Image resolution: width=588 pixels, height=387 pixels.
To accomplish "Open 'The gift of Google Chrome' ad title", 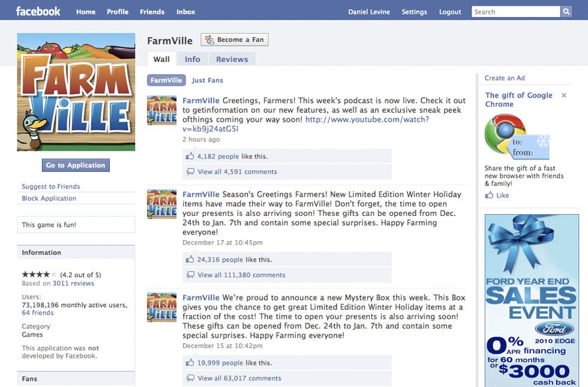I will coord(518,100).
